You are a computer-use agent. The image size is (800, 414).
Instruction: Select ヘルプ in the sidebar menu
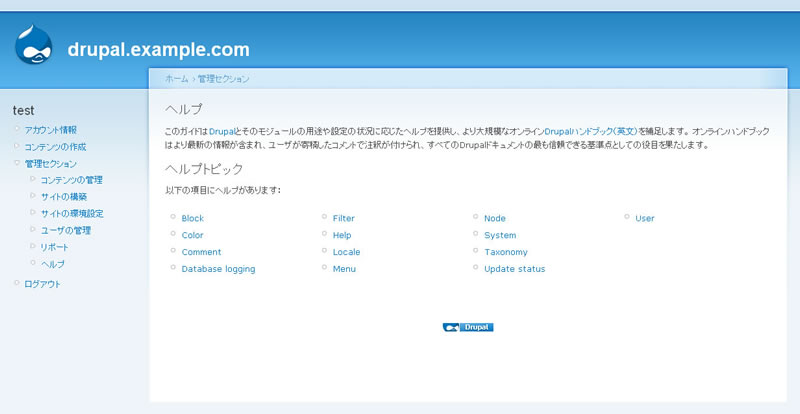point(53,264)
